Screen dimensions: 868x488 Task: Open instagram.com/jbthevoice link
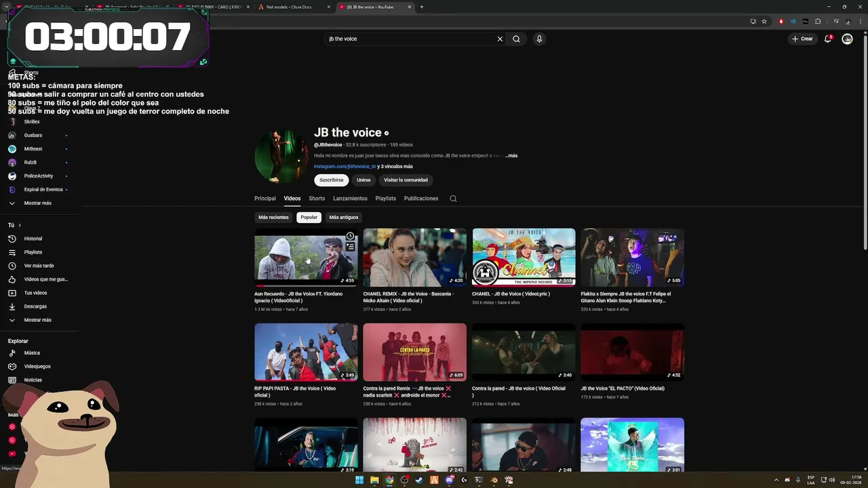(344, 167)
